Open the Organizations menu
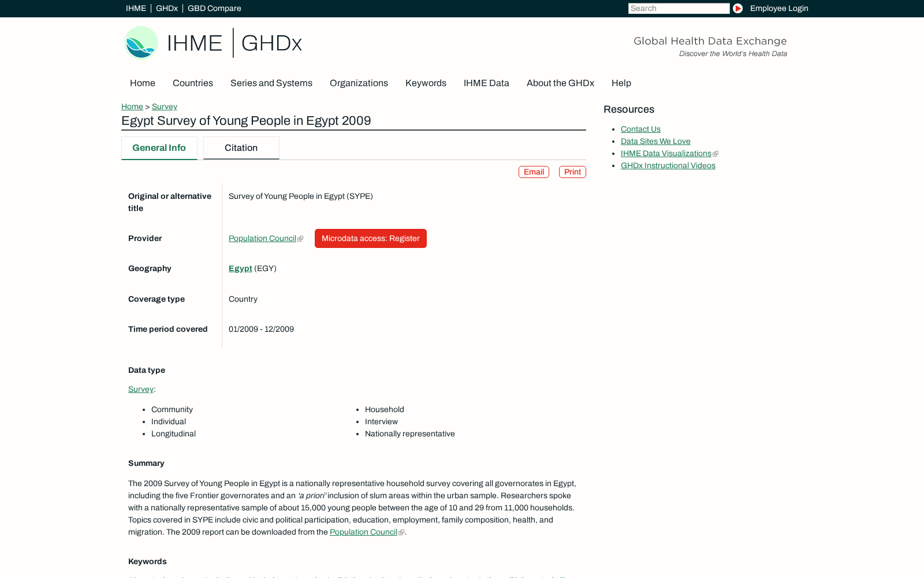This screenshot has width=924, height=578. click(359, 83)
